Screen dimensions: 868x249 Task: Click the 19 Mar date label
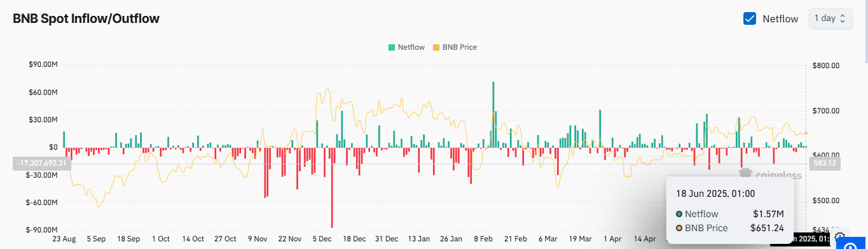point(580,239)
